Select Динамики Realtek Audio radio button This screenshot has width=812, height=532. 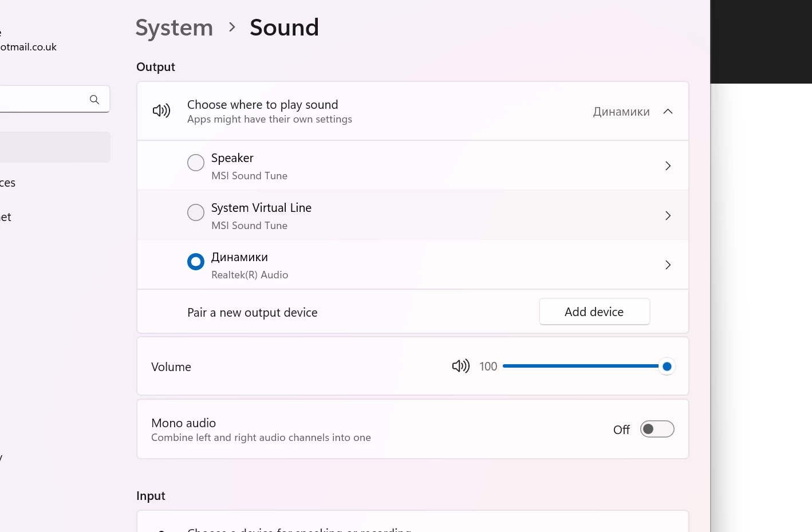(x=196, y=262)
